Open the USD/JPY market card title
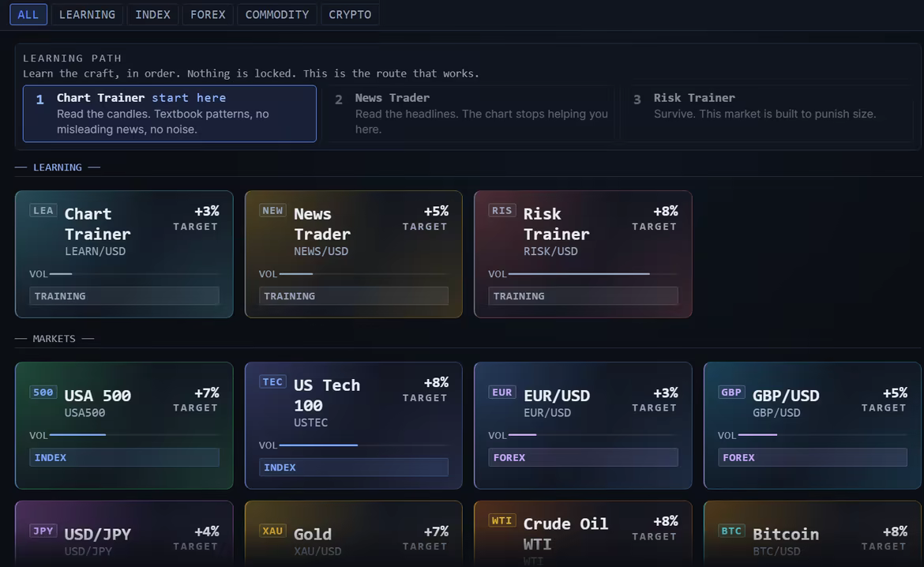924x567 pixels. (97, 534)
